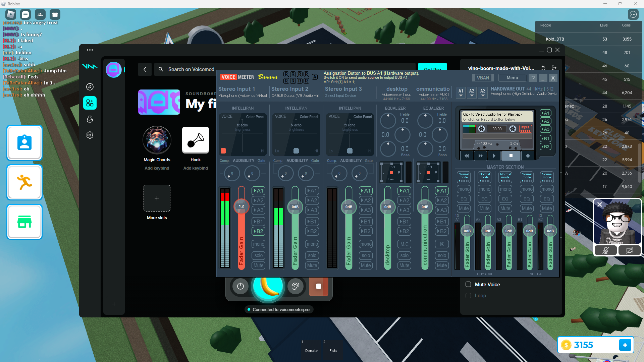Add coins with the blue plus button
Viewport: 644px width, 362px height.
click(625, 345)
